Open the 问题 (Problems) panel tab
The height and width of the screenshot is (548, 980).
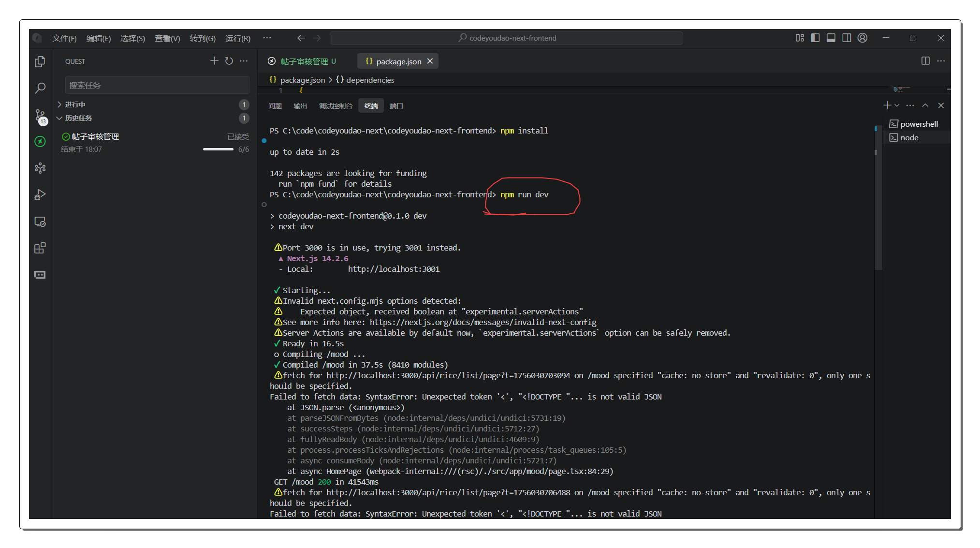click(x=275, y=106)
